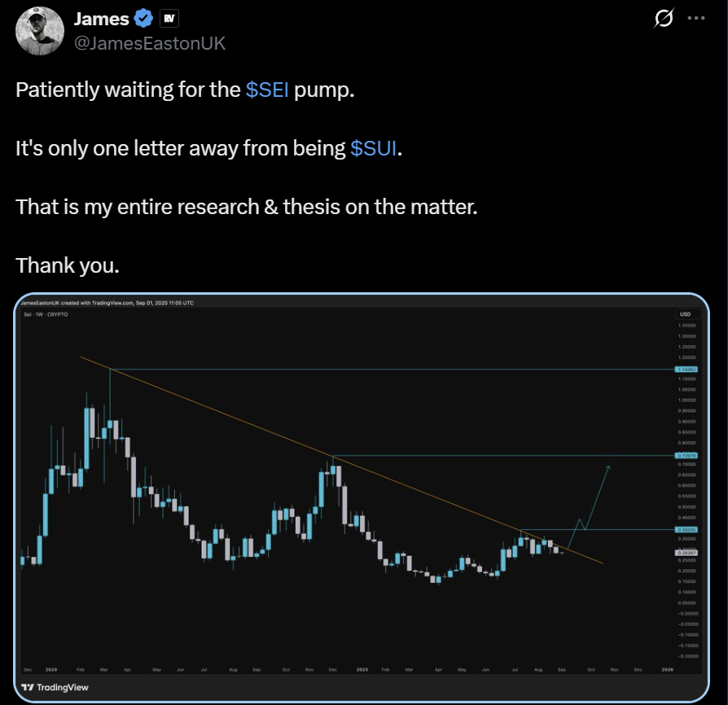Select the 0.73979 price level label
The image size is (728, 705).
point(686,455)
